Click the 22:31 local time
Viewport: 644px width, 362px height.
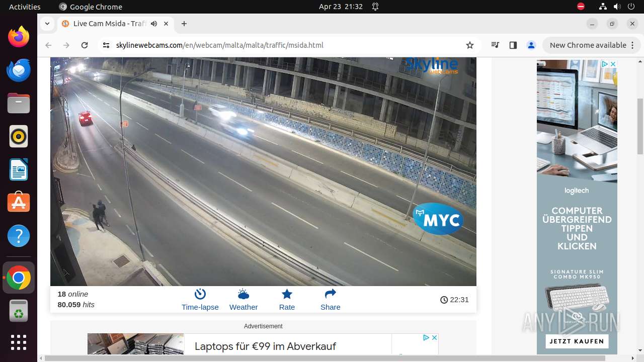pyautogui.click(x=454, y=300)
